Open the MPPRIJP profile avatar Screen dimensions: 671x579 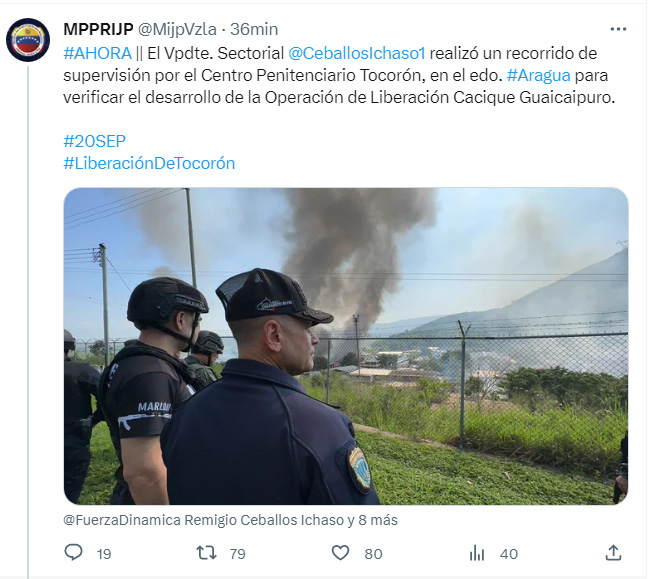[28, 40]
